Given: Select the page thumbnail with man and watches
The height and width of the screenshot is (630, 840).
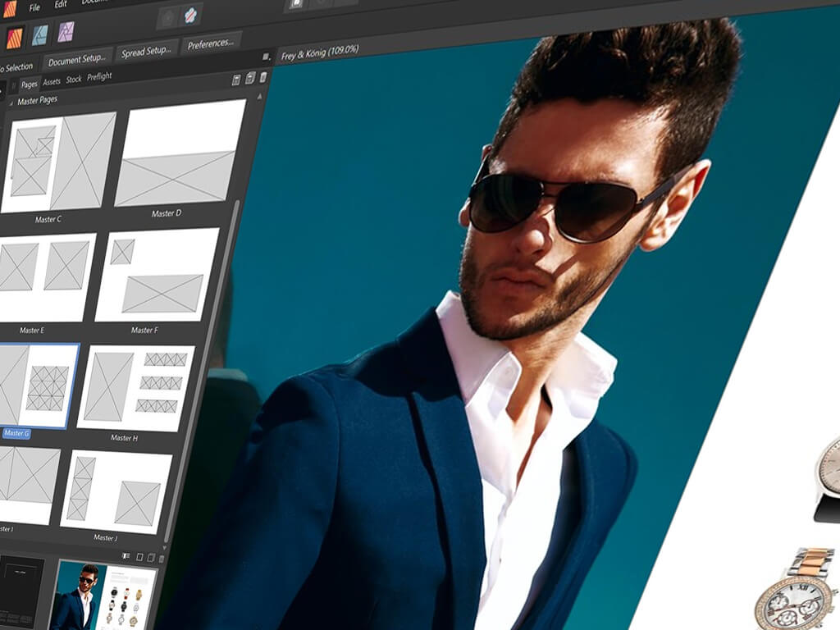Looking at the screenshot, I should point(103,596).
